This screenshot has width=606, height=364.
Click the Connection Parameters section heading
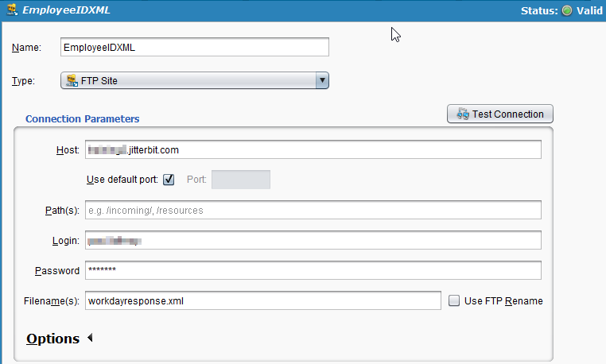[x=82, y=119]
